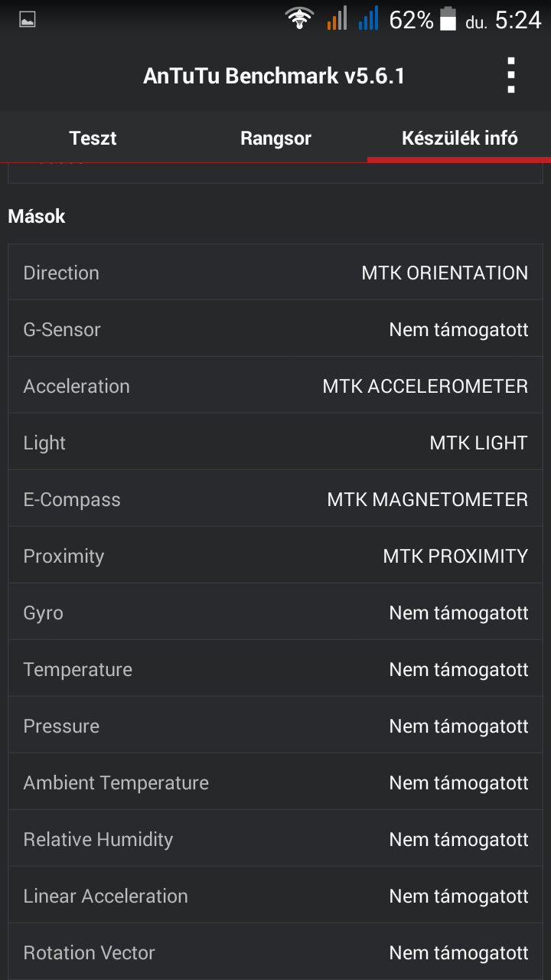Select the G-Sensor row

(275, 330)
